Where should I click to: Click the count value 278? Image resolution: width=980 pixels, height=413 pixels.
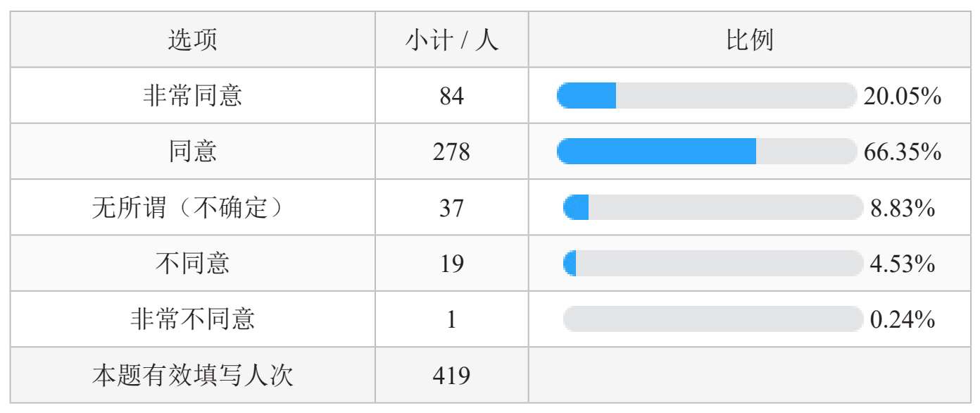(x=452, y=152)
